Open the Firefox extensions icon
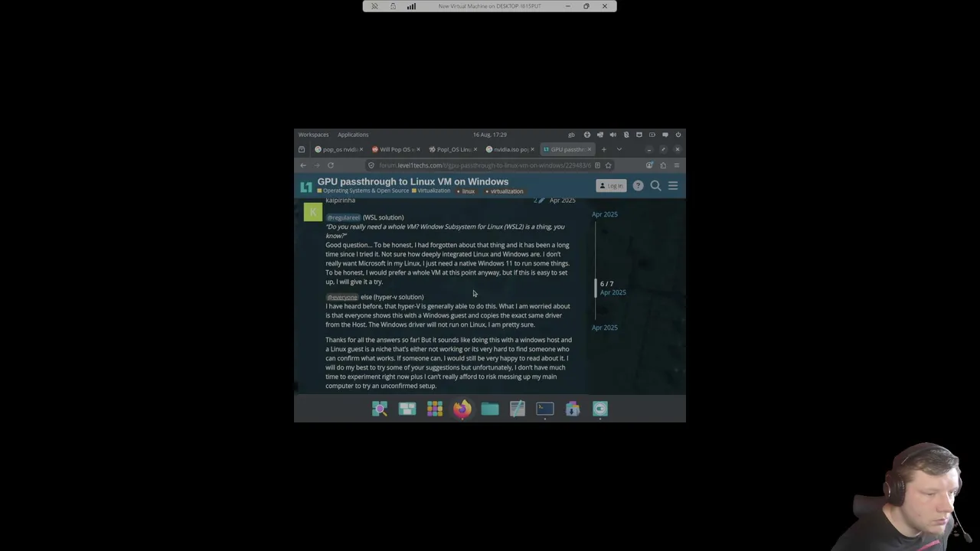Image resolution: width=980 pixels, height=551 pixels. tap(663, 165)
